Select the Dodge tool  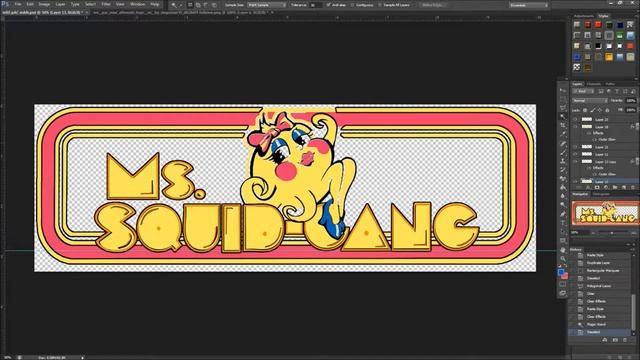click(x=563, y=205)
